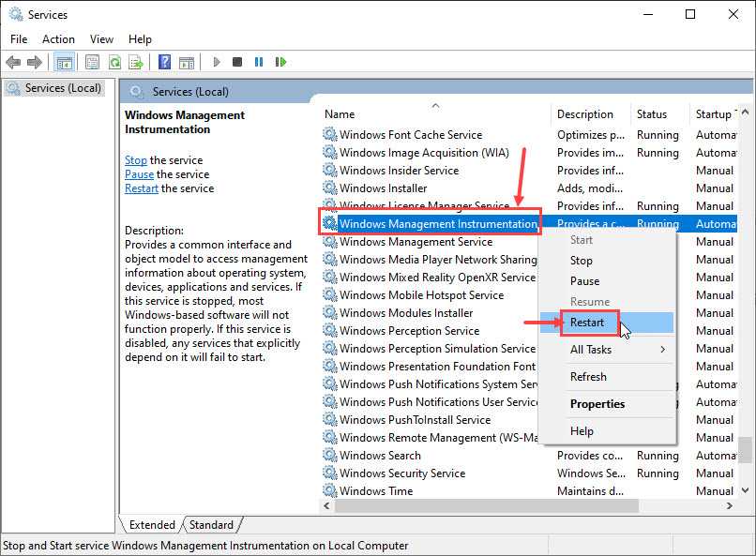Click gear icon of Windows Font Cache Service
Image resolution: width=756 pixels, height=556 pixels.
(330, 134)
